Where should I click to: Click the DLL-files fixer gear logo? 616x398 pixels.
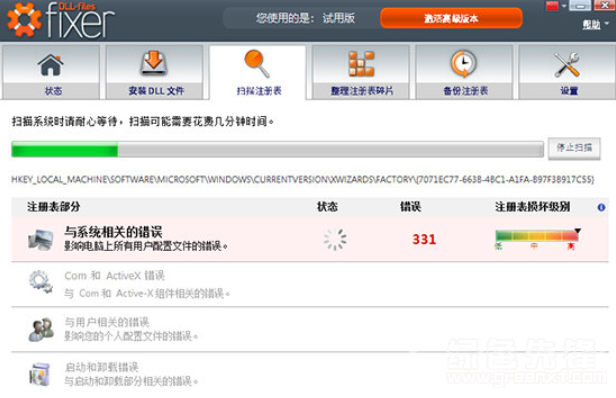click(24, 20)
